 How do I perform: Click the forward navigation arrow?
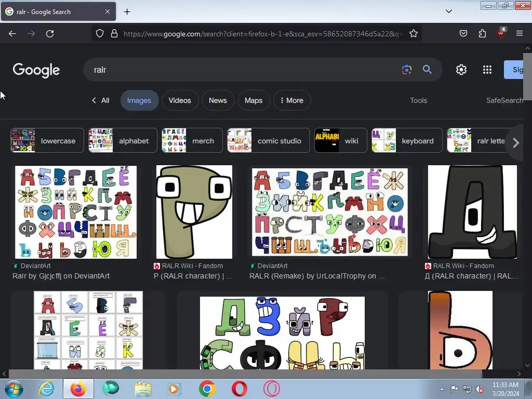point(31,34)
